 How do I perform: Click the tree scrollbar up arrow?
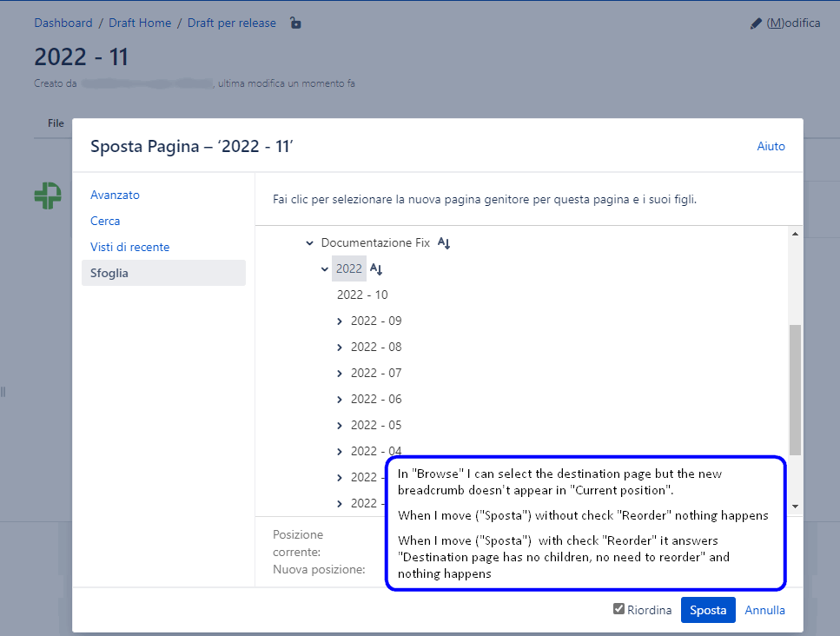[x=795, y=234]
